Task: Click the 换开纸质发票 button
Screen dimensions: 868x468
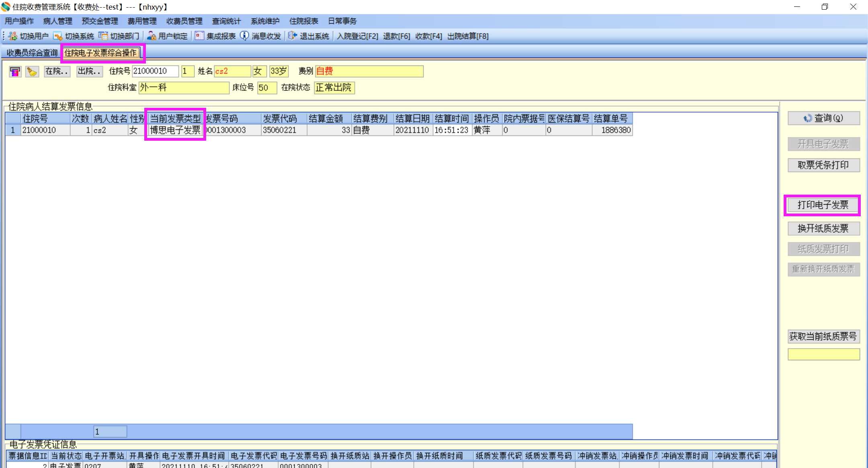Action: 823,228
